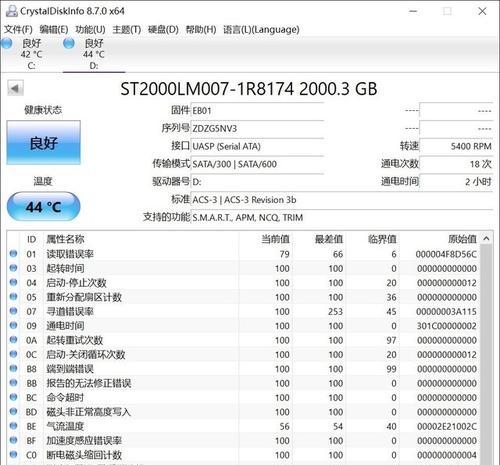500x465 pixels.
Task: Click status dot for attribute BB 报告的无法修正错误
Action: click(x=13, y=383)
